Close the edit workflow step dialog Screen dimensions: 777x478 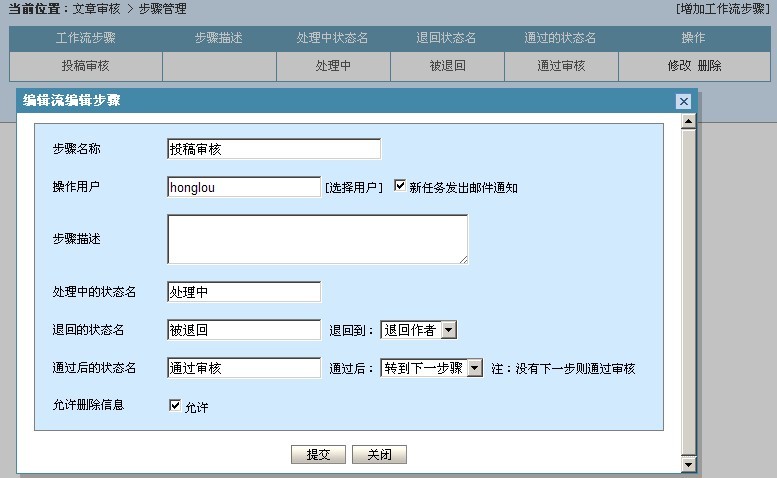[x=683, y=101]
